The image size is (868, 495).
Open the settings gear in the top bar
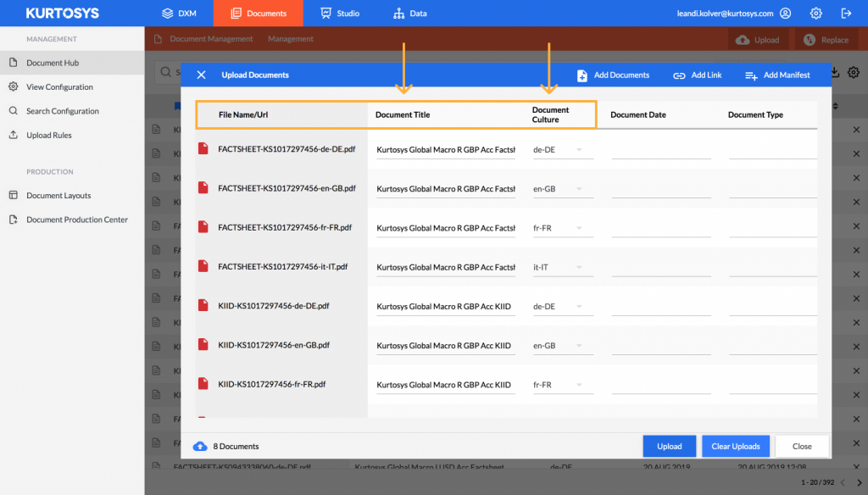pos(816,14)
